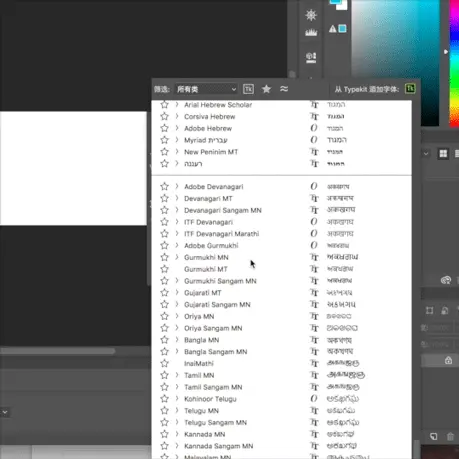Select Gurmukhi Sangam MN font

point(220,281)
